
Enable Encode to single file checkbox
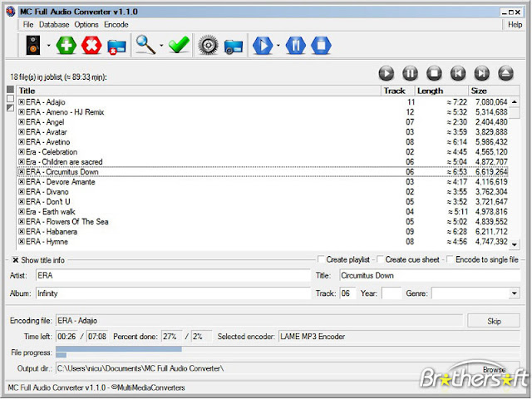[450, 259]
